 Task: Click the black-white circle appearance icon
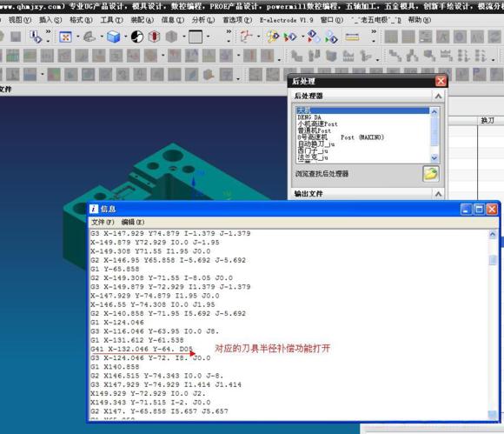[137, 37]
